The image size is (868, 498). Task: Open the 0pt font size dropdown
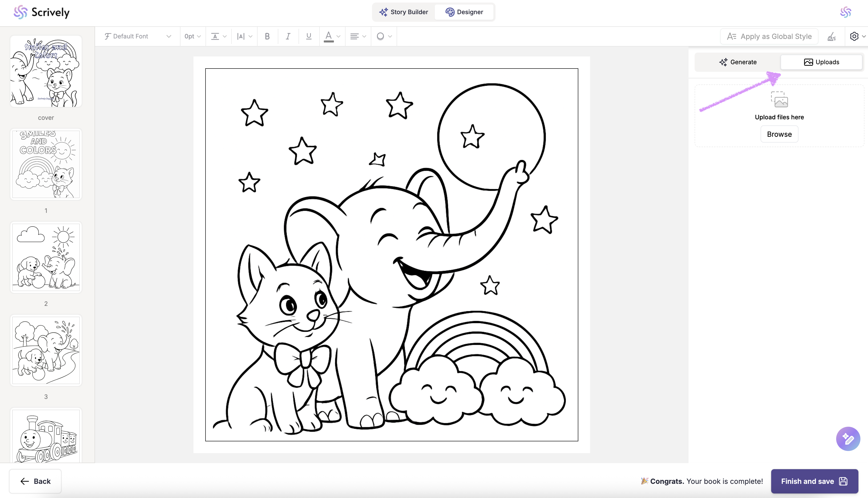192,36
